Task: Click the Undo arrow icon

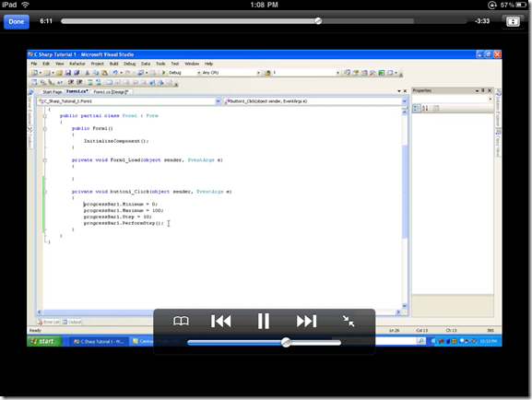Action: click(x=115, y=73)
